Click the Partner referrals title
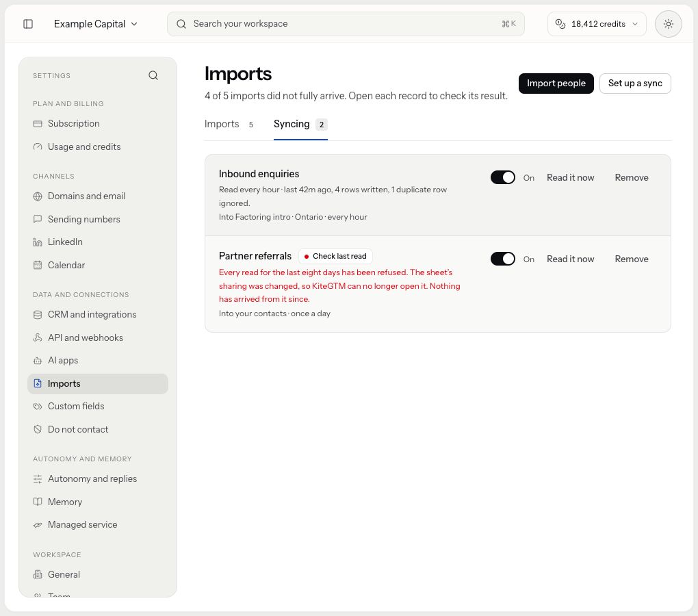Screen dimensions: 698x616 pyautogui.click(x=255, y=256)
